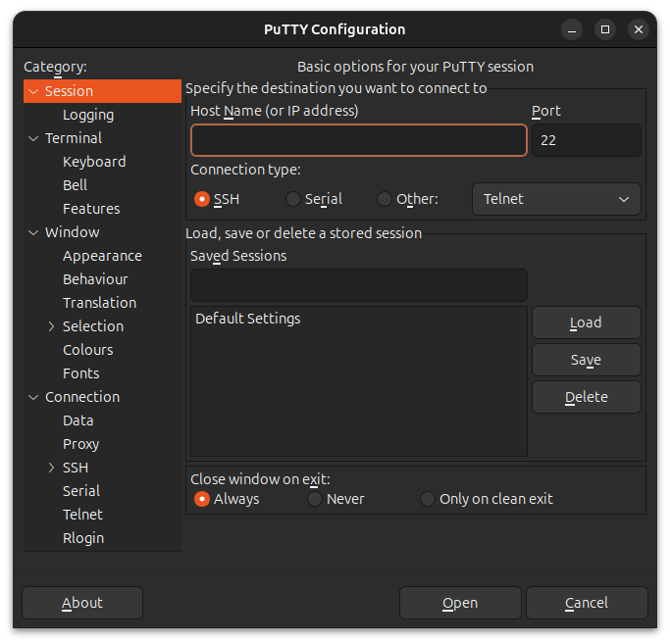Click the Delete session button
The width and height of the screenshot is (670, 644).
pyautogui.click(x=587, y=397)
